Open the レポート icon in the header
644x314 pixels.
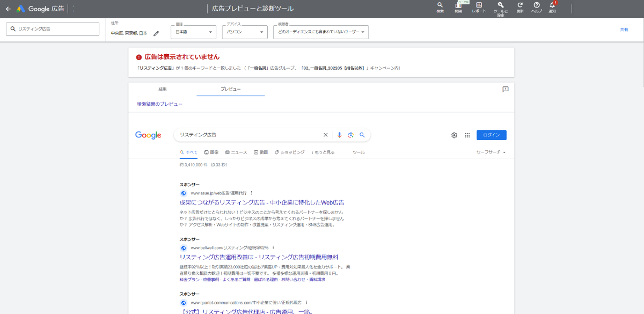click(x=479, y=7)
